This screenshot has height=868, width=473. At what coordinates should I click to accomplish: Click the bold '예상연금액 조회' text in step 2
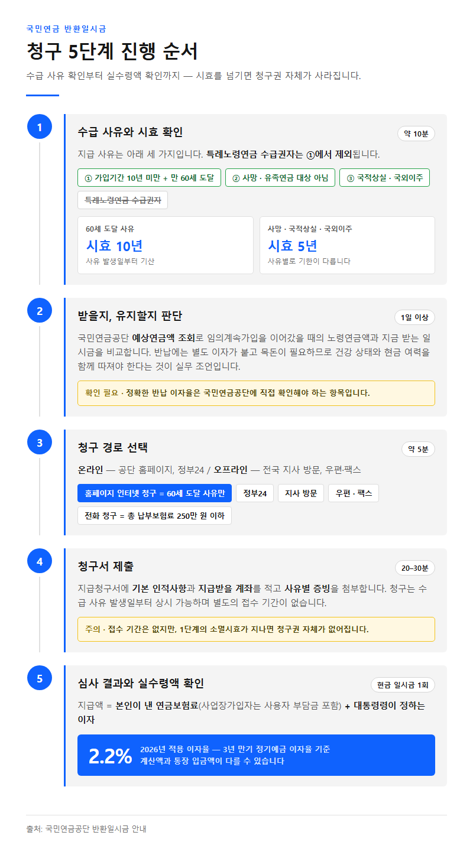[x=163, y=338]
